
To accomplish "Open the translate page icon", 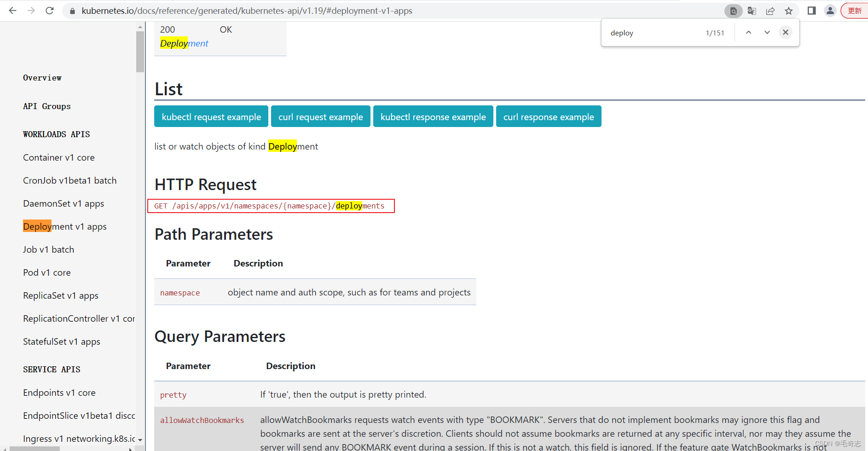I will (752, 11).
